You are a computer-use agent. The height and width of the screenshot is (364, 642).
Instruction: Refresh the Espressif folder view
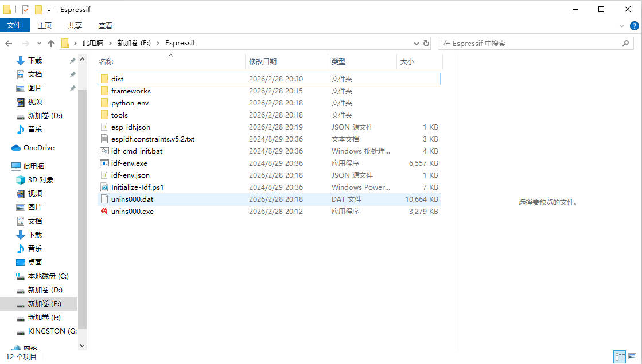426,44
